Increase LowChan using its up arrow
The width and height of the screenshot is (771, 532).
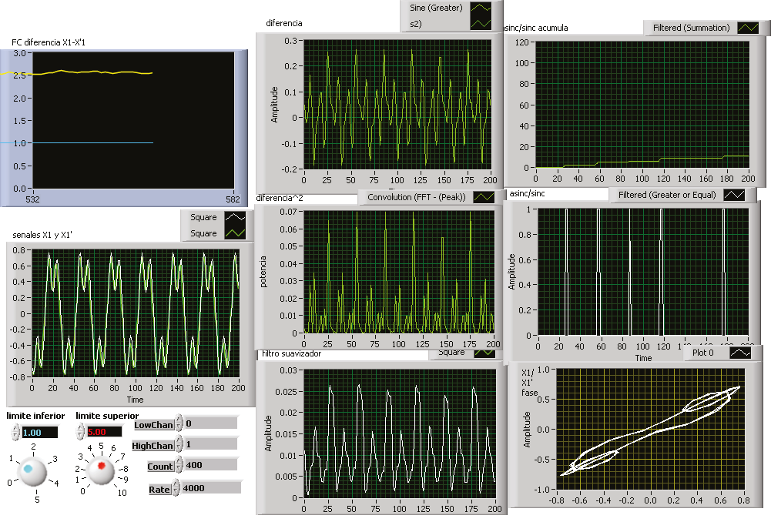(179, 420)
